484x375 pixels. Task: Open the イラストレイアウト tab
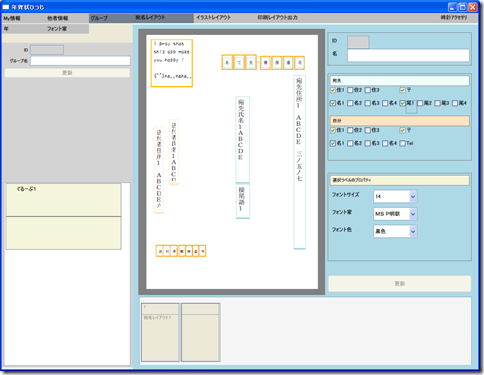tap(213, 18)
